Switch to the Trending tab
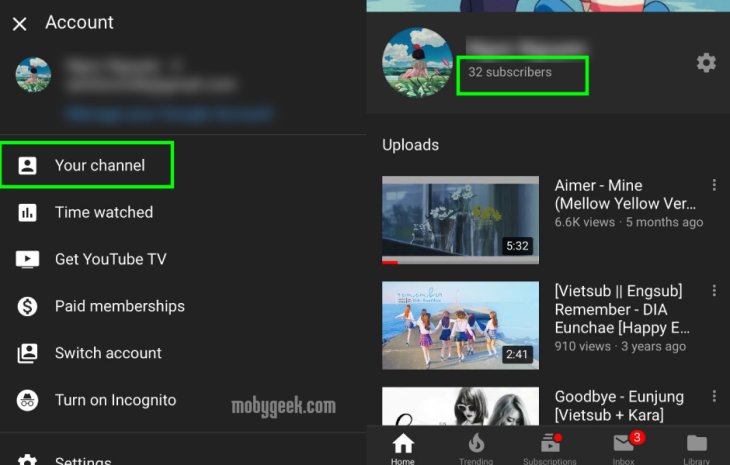Image resolution: width=730 pixels, height=465 pixels. [476, 446]
